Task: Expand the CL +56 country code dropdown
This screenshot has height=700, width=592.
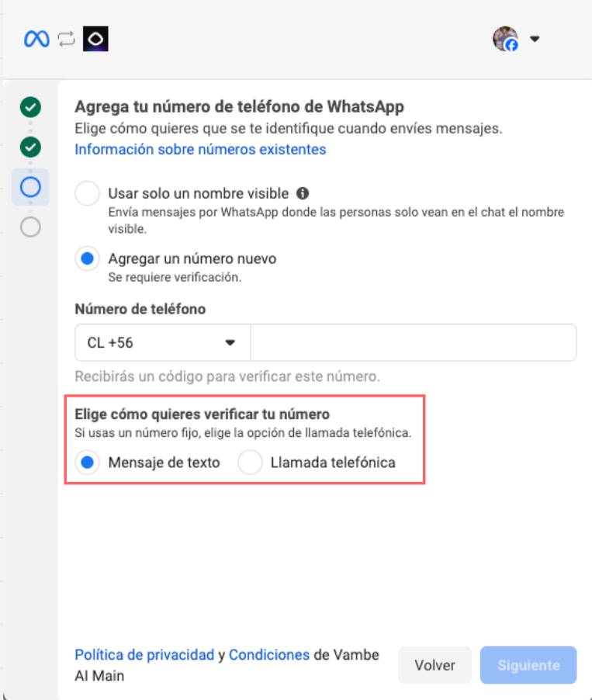Action: tap(162, 342)
